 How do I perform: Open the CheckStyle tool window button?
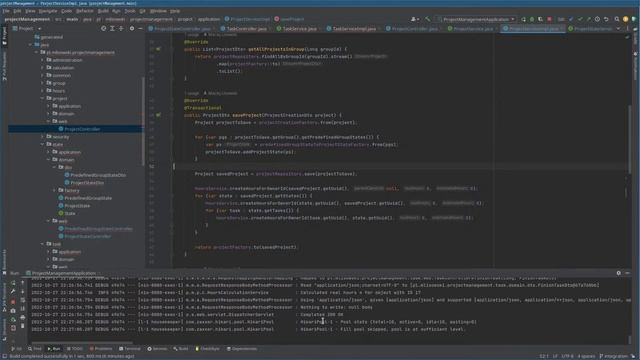pyautogui.click(x=207, y=349)
